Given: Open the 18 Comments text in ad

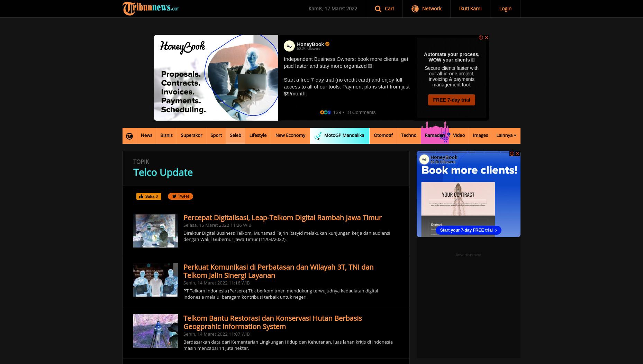Looking at the screenshot, I should 360,112.
